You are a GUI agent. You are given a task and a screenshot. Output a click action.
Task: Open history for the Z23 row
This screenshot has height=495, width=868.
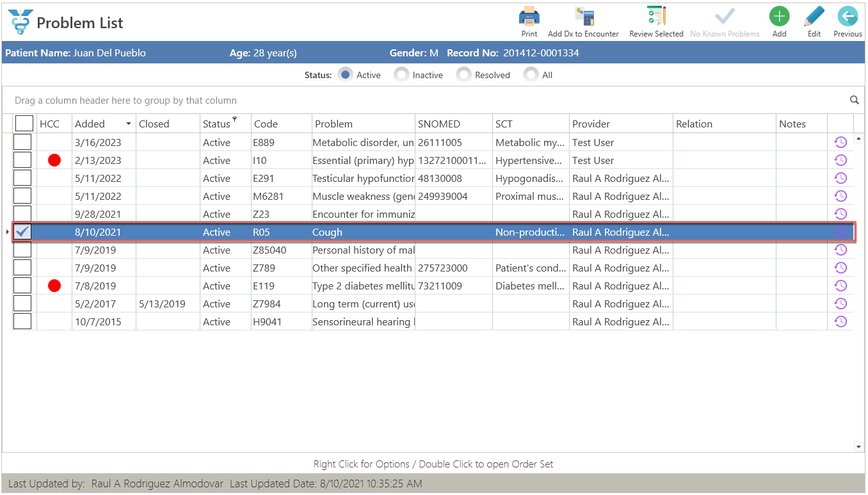(840, 214)
